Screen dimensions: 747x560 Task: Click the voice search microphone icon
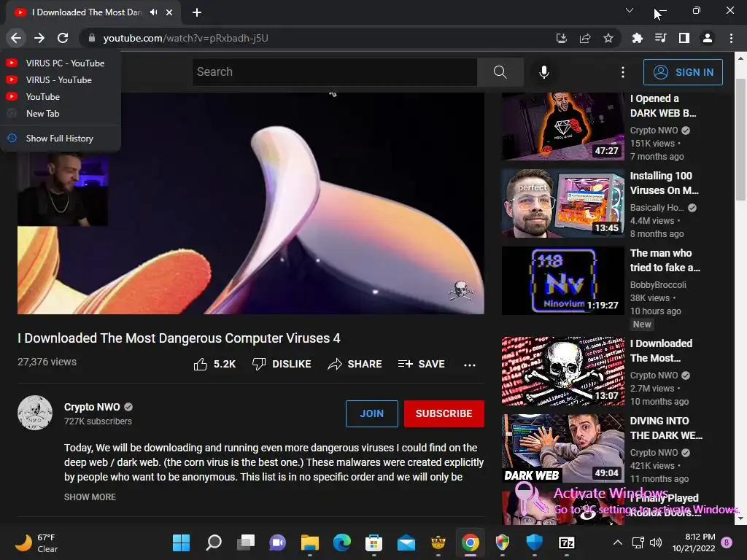[x=544, y=72]
